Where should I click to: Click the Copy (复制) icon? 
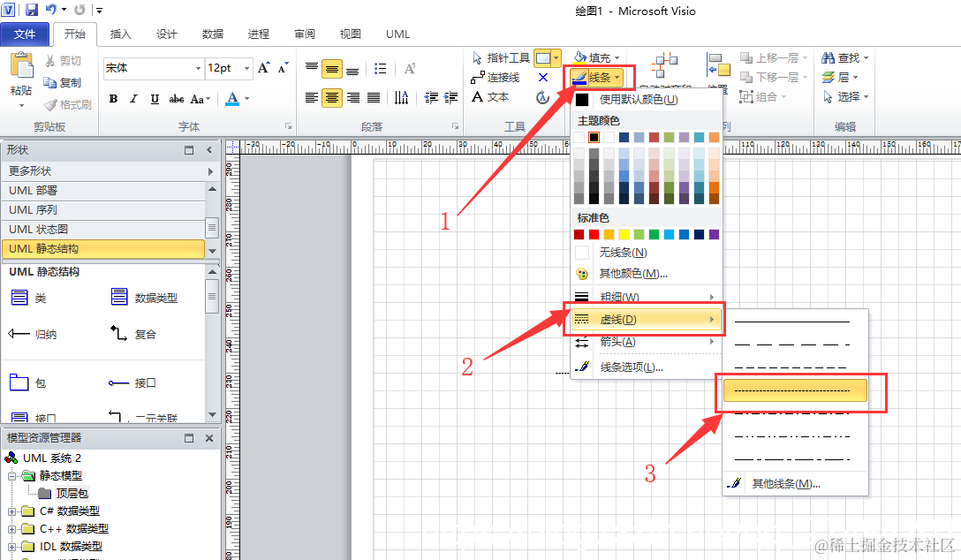click(50, 82)
